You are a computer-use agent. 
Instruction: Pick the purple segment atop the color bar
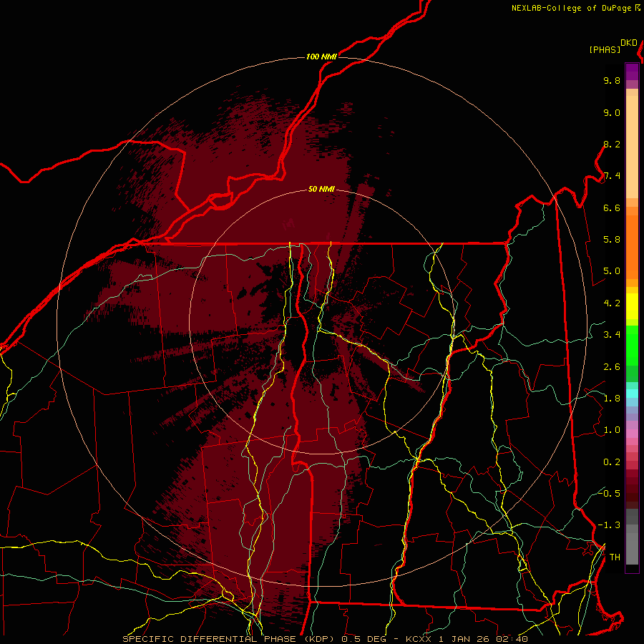click(632, 72)
